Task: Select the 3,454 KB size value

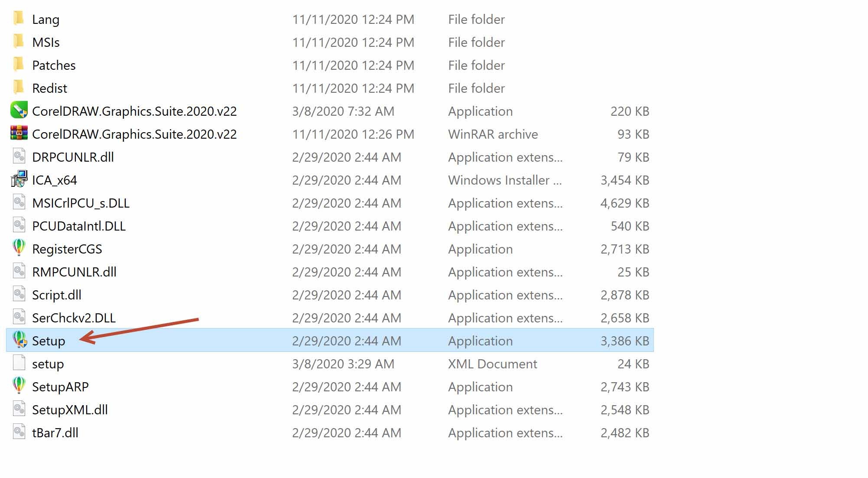Action: [x=624, y=180]
